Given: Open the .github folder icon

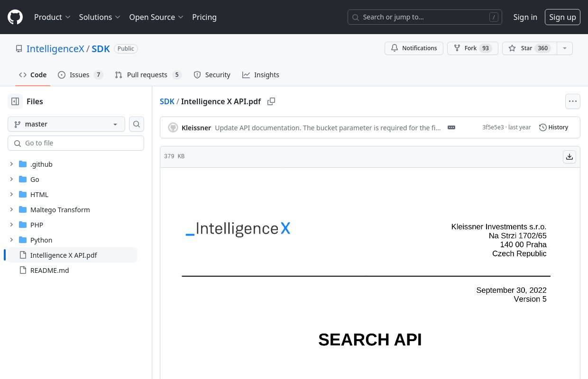Looking at the screenshot, I should 23,164.
